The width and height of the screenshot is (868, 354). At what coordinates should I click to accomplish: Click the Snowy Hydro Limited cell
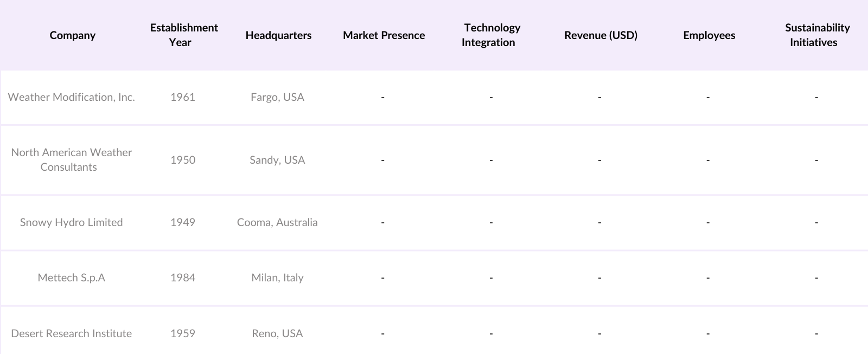coord(71,222)
